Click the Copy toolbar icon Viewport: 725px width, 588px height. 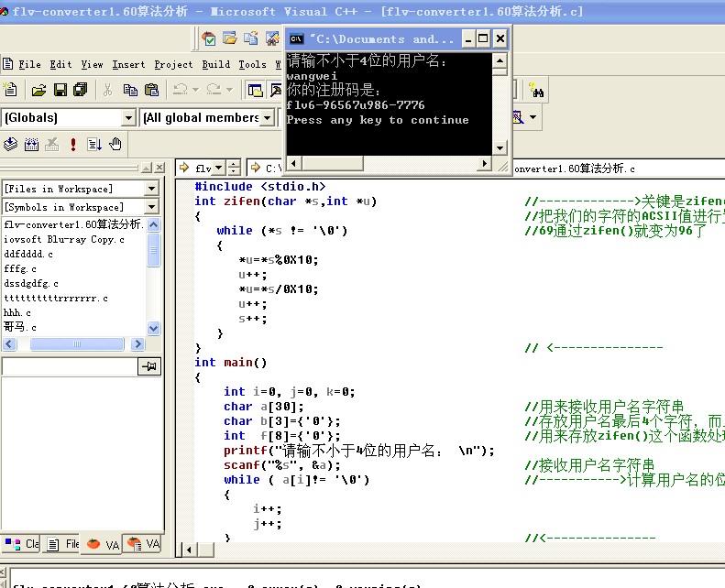(x=130, y=90)
